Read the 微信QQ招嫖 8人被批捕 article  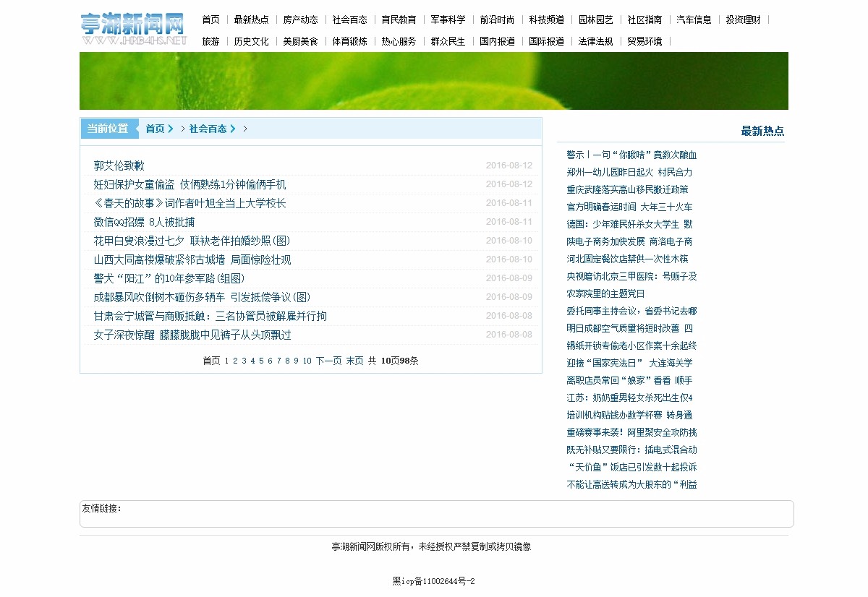tap(144, 222)
